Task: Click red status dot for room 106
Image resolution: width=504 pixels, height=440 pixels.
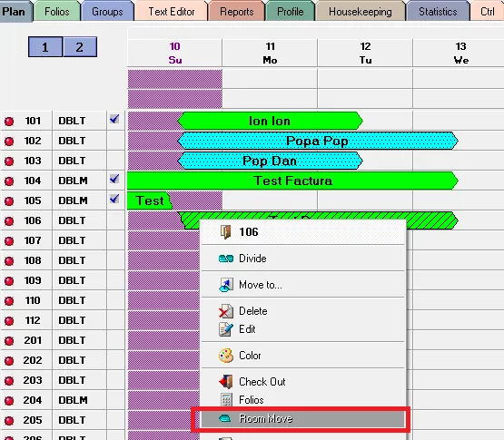Action: click(x=9, y=221)
